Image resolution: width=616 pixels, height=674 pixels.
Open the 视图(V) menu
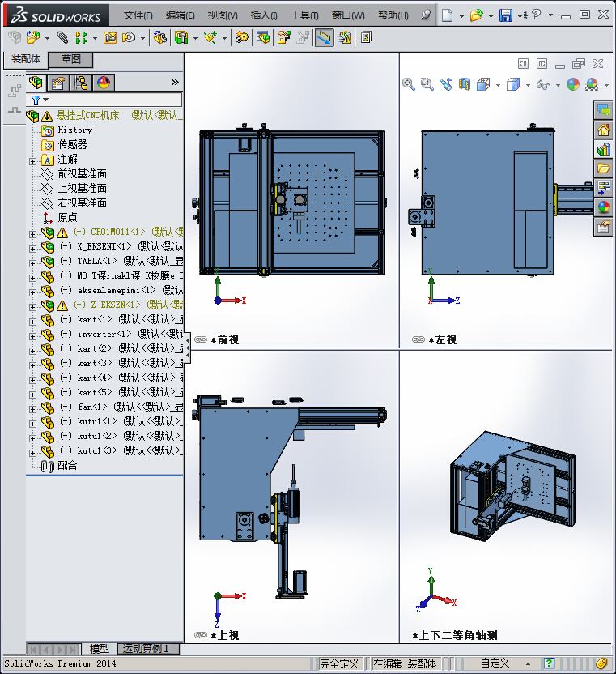[223, 15]
